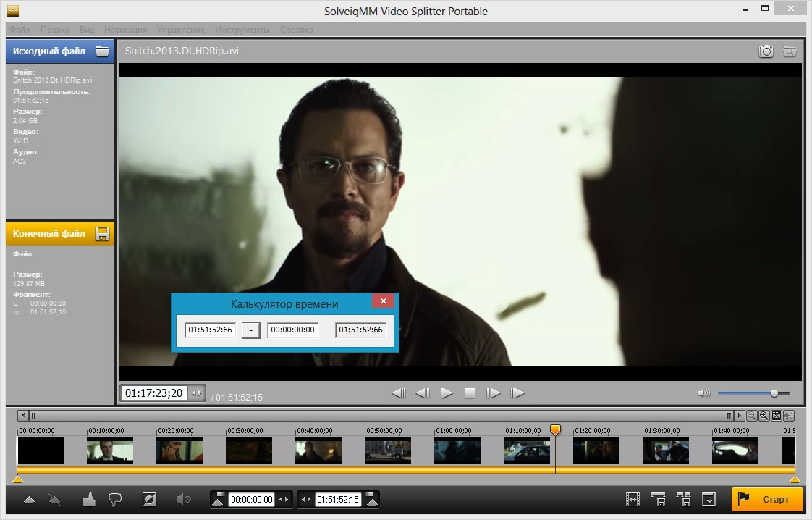Jump back to previous keyframe
Viewport: 812px width, 520px height.
click(x=399, y=393)
